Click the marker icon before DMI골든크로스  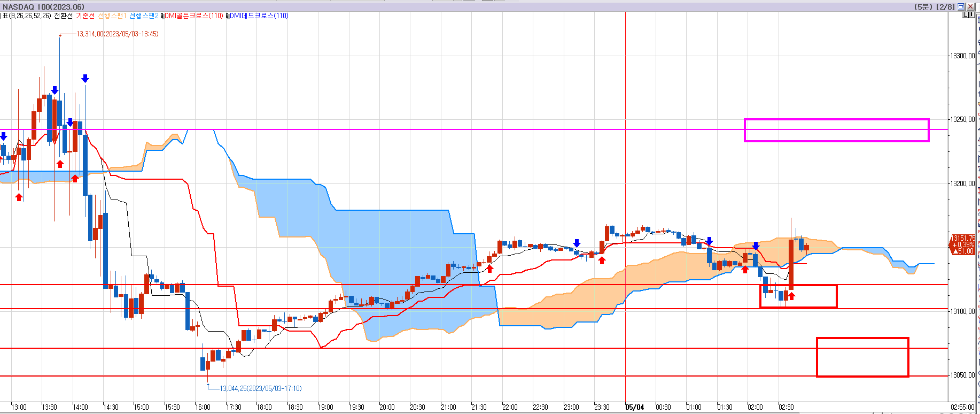(162, 16)
